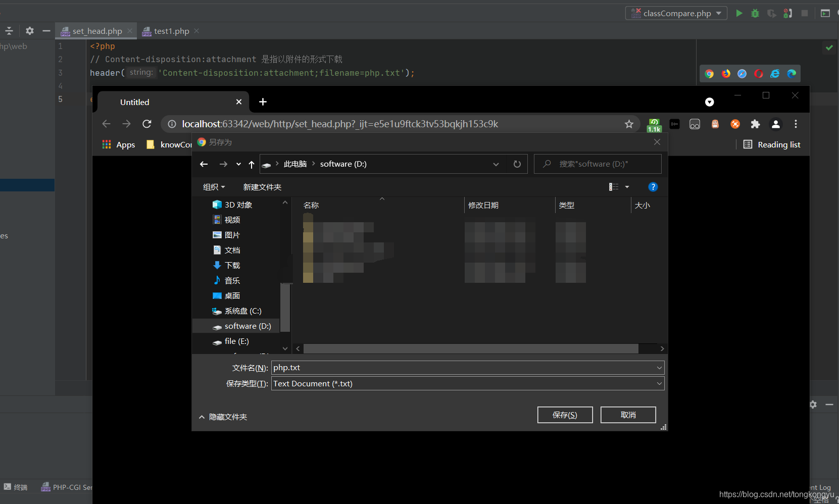Open recent locations dropdown arrow
Viewport: 839px width, 504px height.
click(238, 164)
